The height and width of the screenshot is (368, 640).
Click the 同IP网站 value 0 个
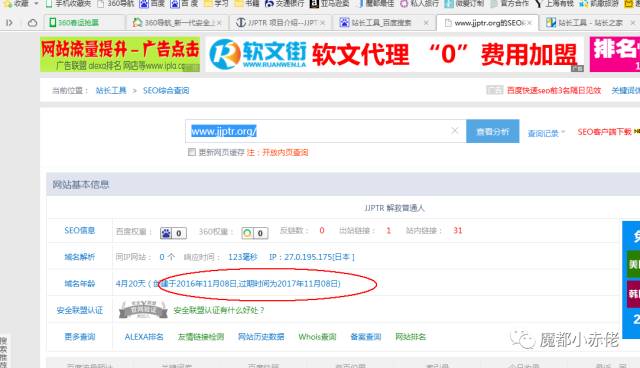click(x=167, y=257)
